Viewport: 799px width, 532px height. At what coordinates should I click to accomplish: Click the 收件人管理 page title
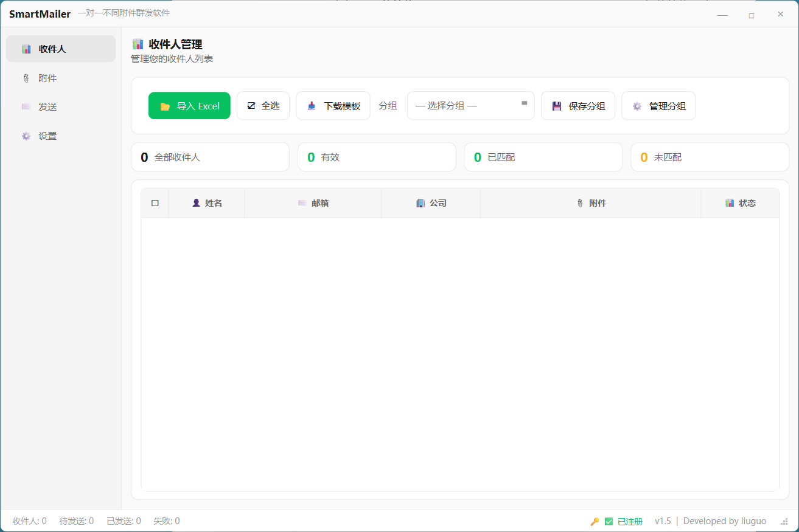click(175, 44)
